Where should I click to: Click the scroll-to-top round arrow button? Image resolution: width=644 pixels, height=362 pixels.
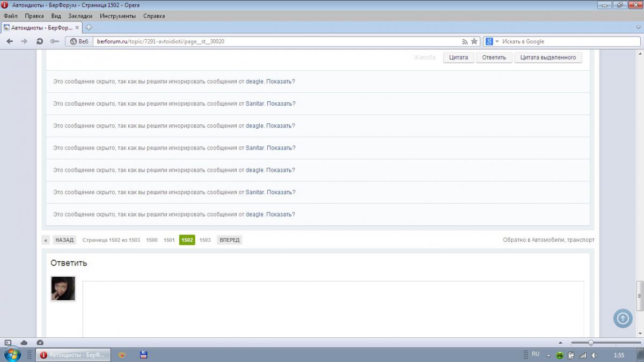[x=623, y=318]
